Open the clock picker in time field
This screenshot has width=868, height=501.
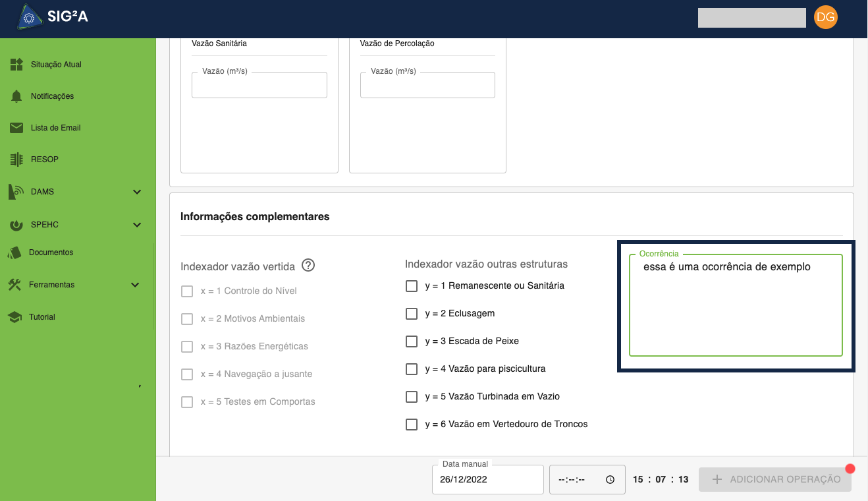tap(610, 479)
